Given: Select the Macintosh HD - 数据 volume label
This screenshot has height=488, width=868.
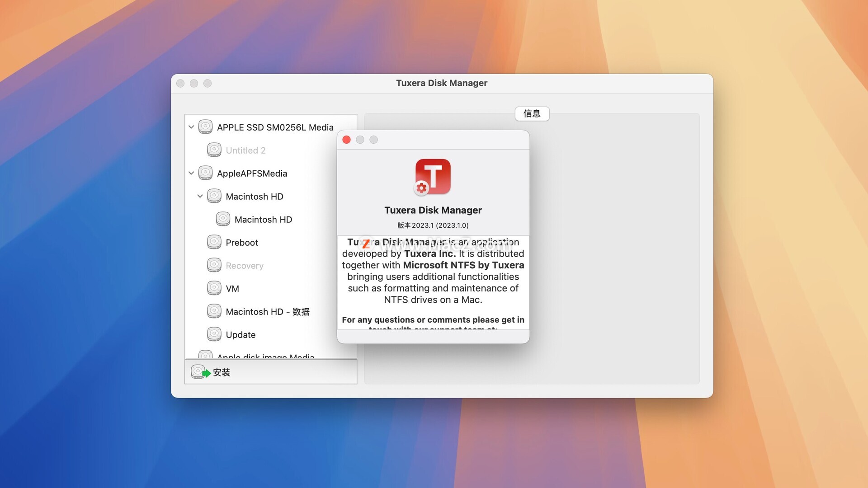Looking at the screenshot, I should pos(268,312).
